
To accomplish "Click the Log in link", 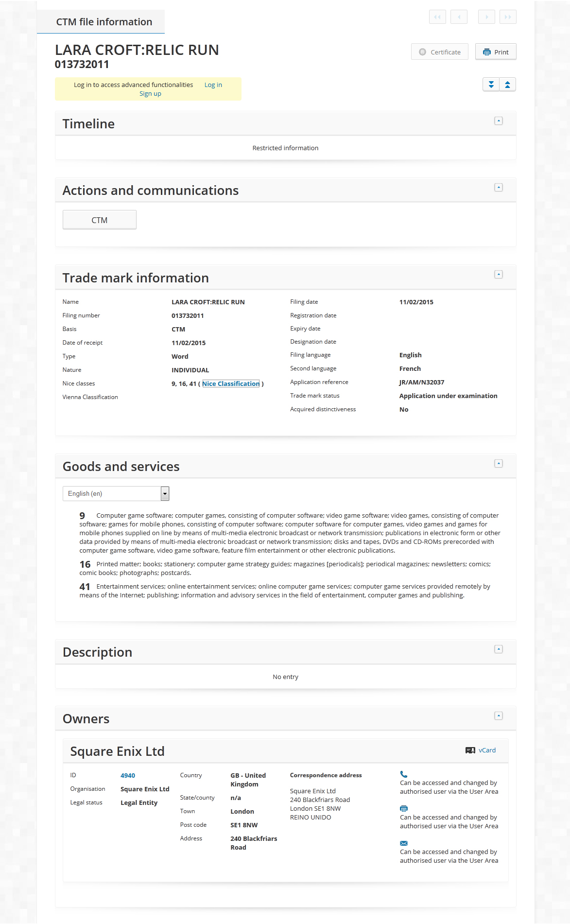I will [213, 85].
